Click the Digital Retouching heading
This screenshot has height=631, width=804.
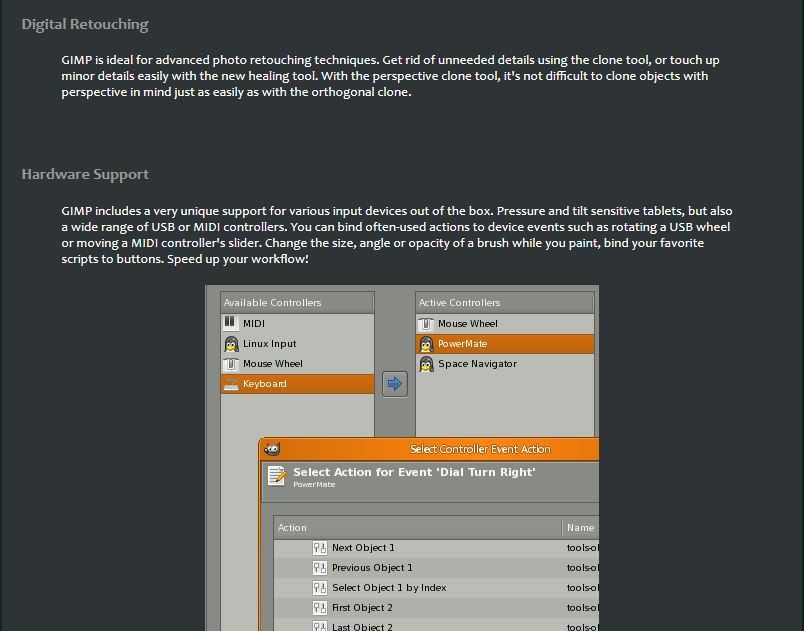(85, 24)
